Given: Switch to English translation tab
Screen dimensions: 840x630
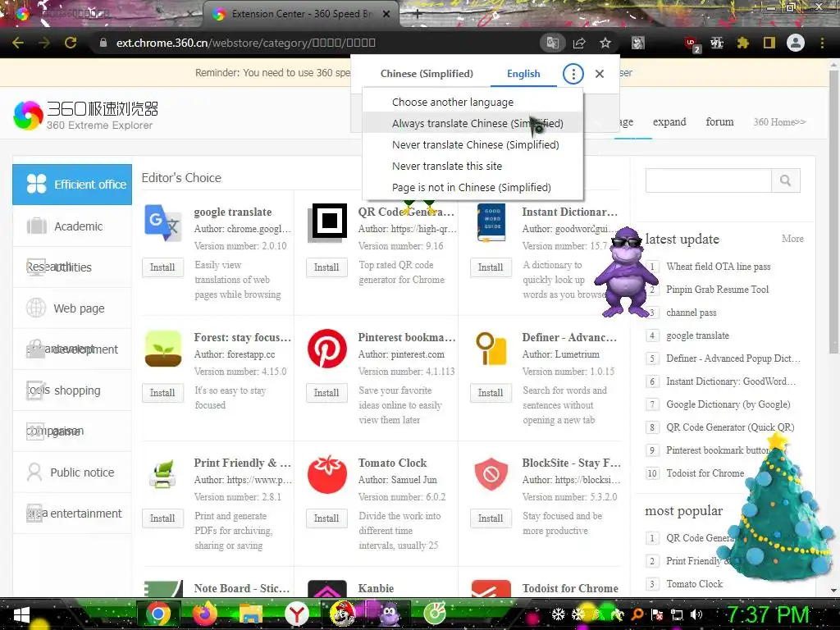Looking at the screenshot, I should tap(523, 74).
